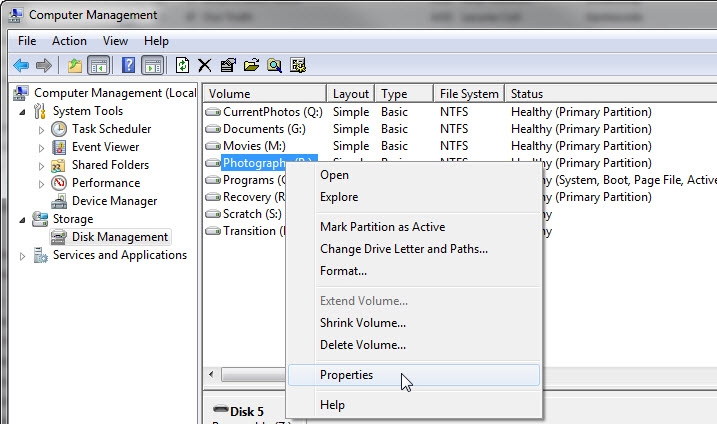Open the Help menu in menu bar

156,41
